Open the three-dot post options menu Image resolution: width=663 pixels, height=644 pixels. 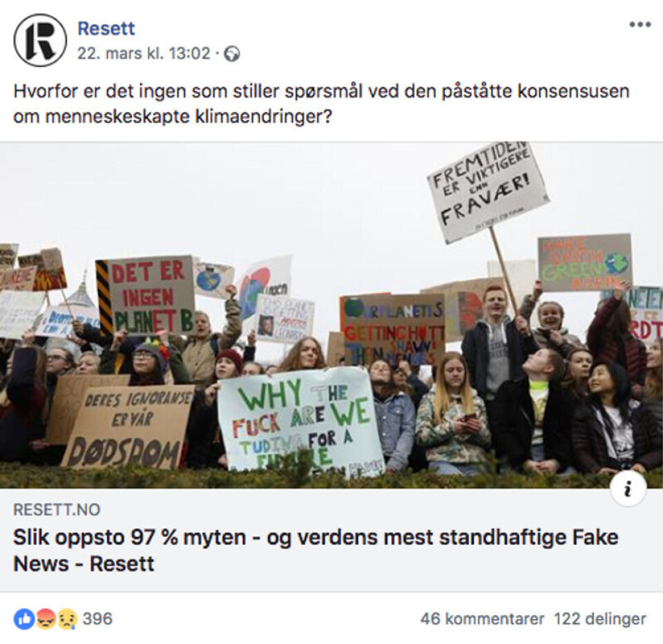pos(640,24)
